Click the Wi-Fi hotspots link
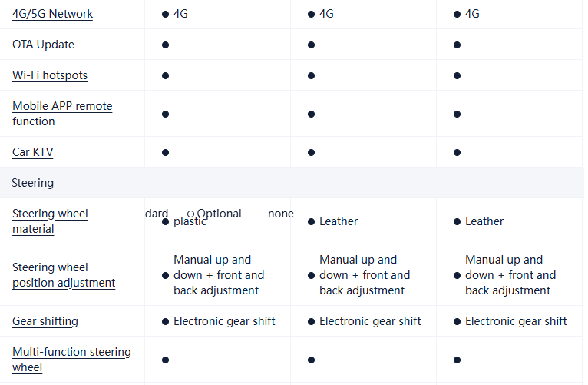Viewport: 588px width, 385px height. pos(50,75)
